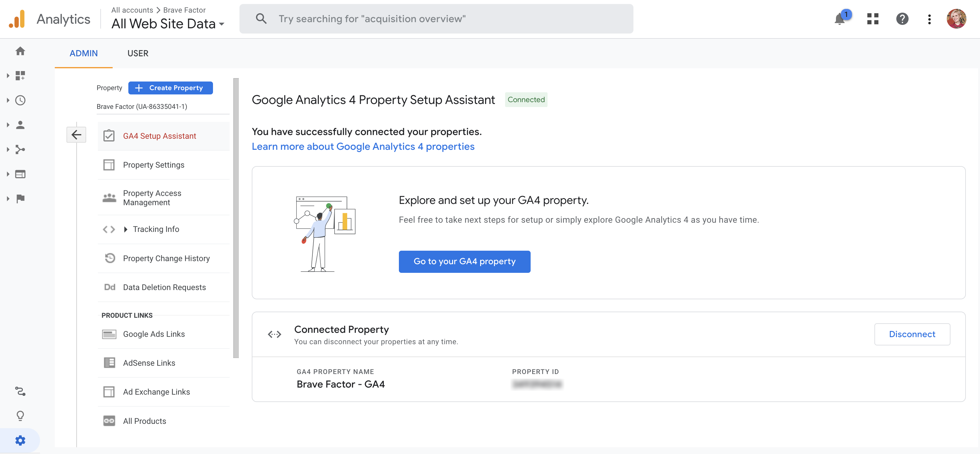This screenshot has width=980, height=454.
Task: Click the back arrow button in property column
Action: 76,135
